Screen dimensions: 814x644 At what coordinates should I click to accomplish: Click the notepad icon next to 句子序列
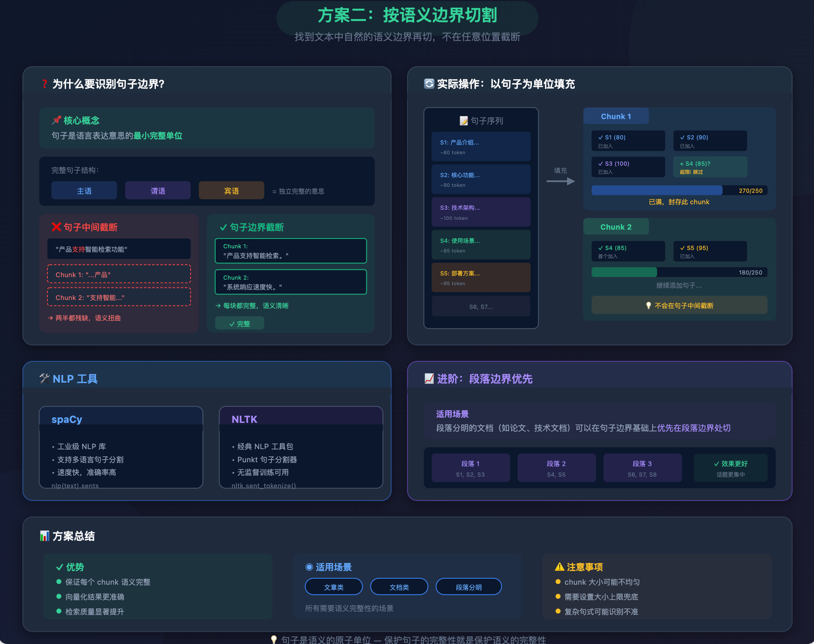coord(464,121)
